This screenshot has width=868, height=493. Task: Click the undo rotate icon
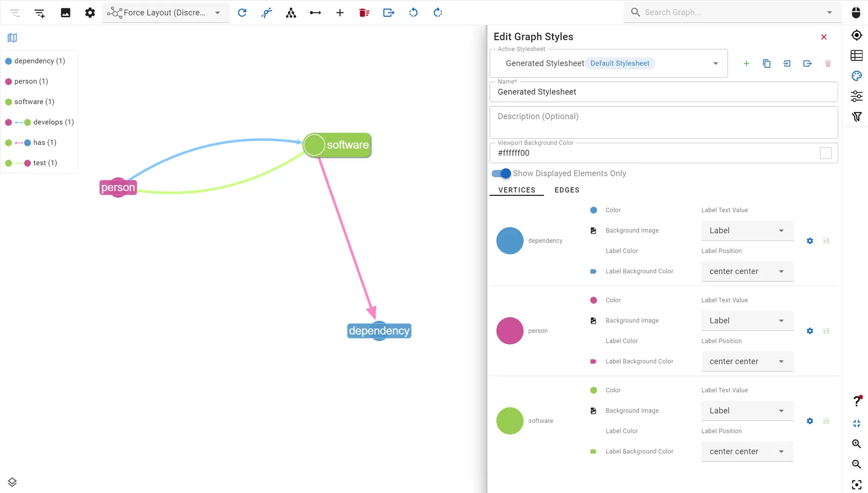[x=413, y=12]
